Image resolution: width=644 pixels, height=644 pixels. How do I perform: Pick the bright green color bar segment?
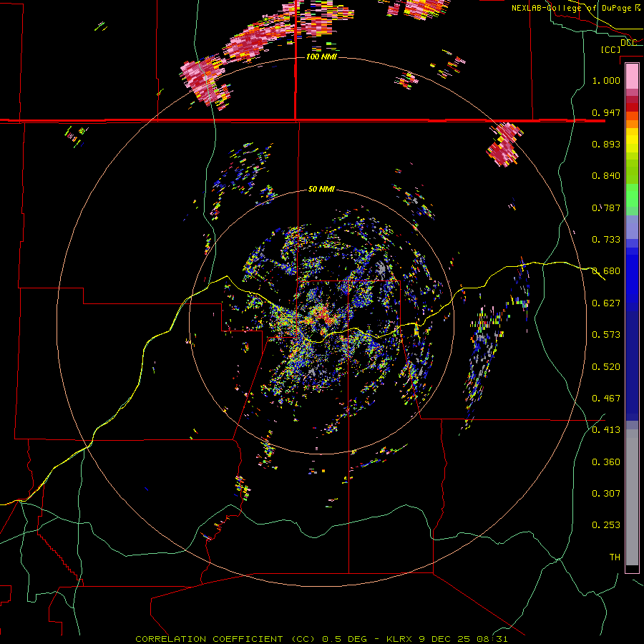[632, 195]
